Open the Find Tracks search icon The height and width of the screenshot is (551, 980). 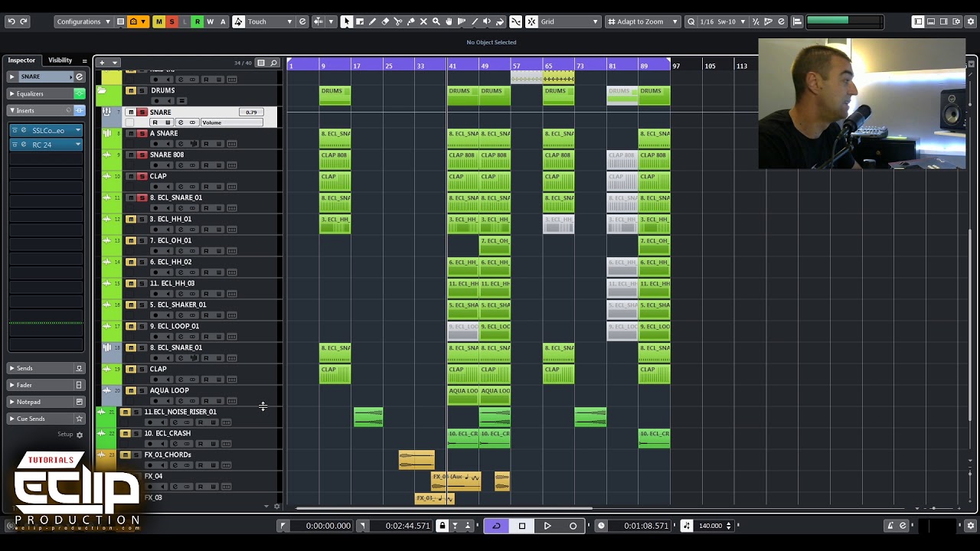coord(273,63)
